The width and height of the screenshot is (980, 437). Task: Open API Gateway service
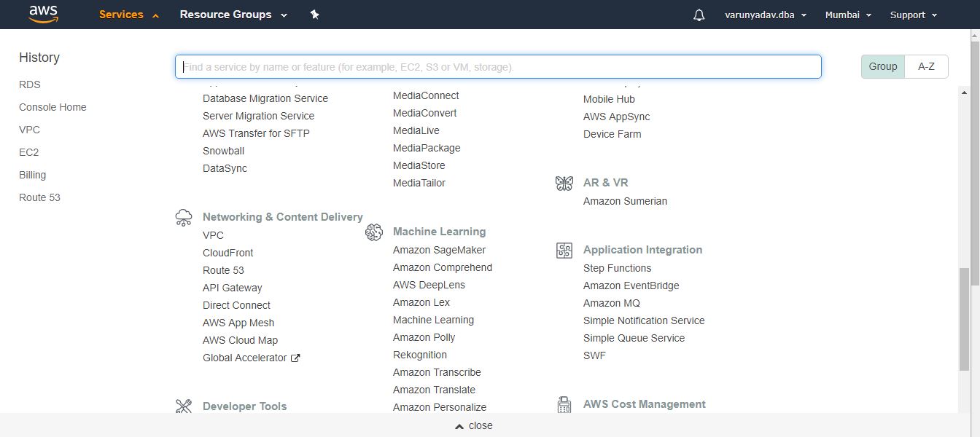click(232, 288)
